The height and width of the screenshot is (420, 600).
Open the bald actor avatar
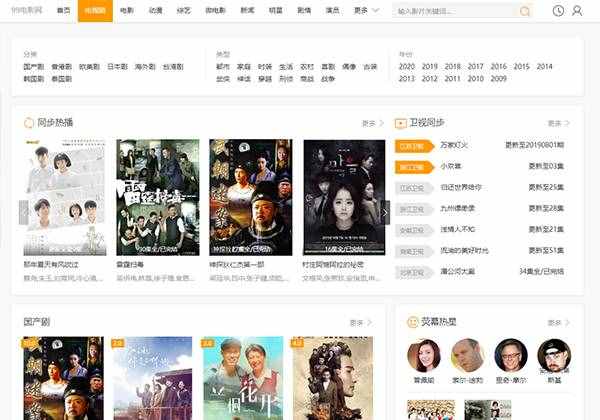point(468,355)
